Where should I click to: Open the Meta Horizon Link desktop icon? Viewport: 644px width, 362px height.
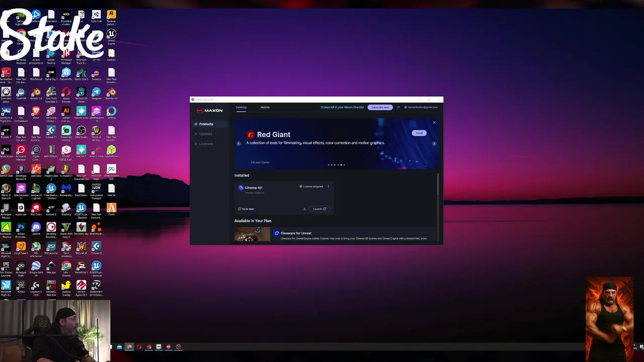111,171
